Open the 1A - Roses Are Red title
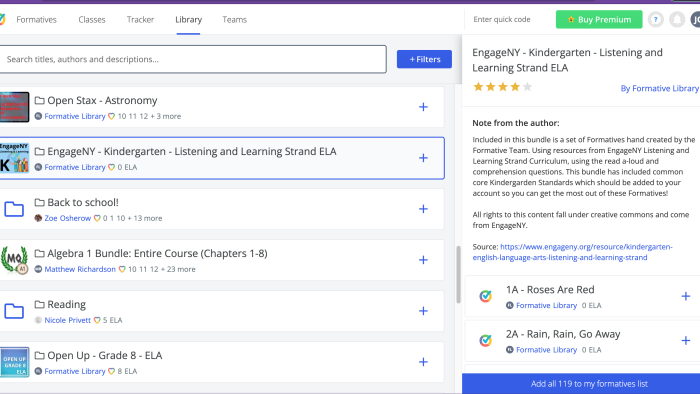 (550, 290)
